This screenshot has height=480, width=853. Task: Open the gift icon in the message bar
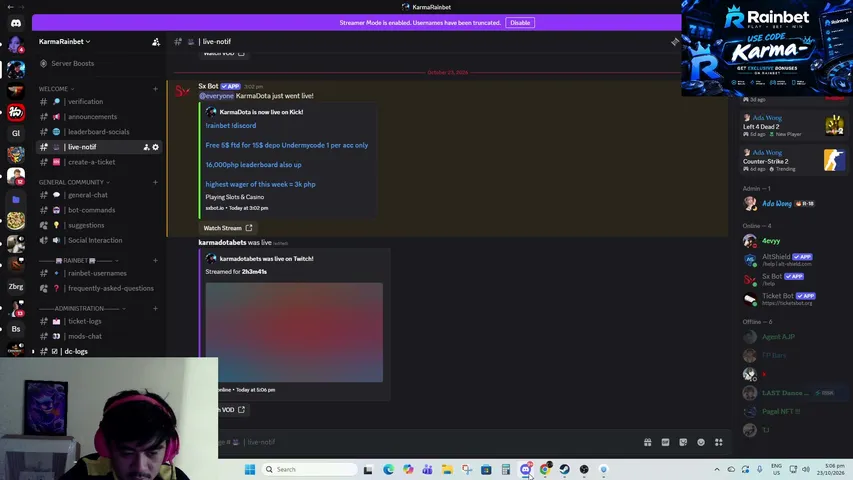tap(647, 442)
